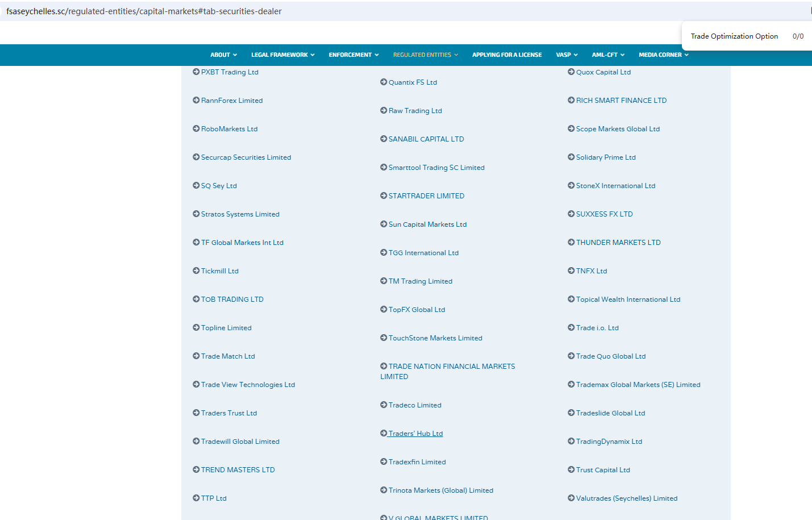Image resolution: width=812 pixels, height=520 pixels.
Task: Click the arrow icon next to Quox Capital Ltd
Action: [x=571, y=72]
